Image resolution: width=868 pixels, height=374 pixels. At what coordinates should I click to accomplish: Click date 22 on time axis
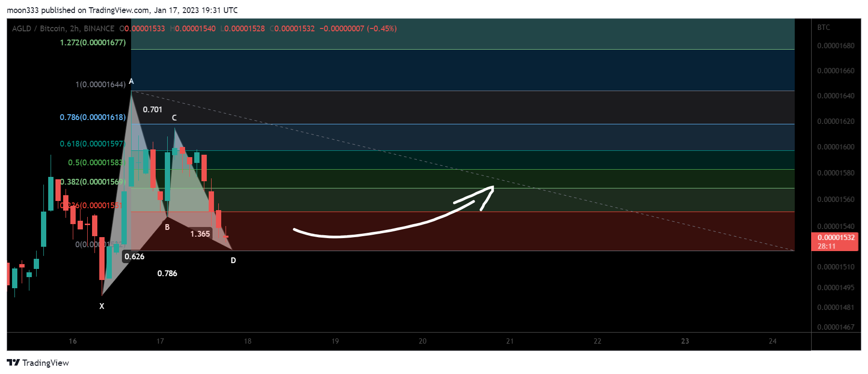tap(598, 341)
